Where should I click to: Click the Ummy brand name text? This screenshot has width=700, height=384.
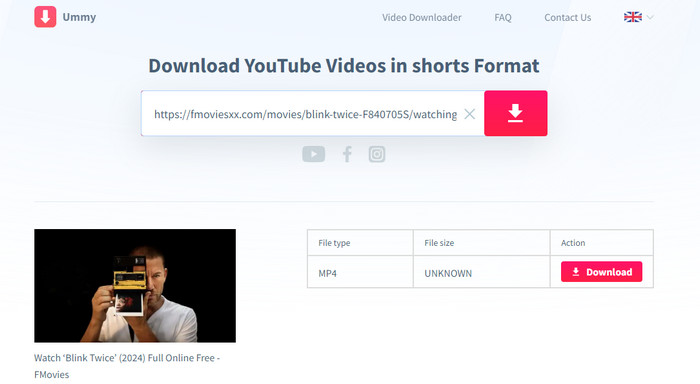tap(79, 17)
